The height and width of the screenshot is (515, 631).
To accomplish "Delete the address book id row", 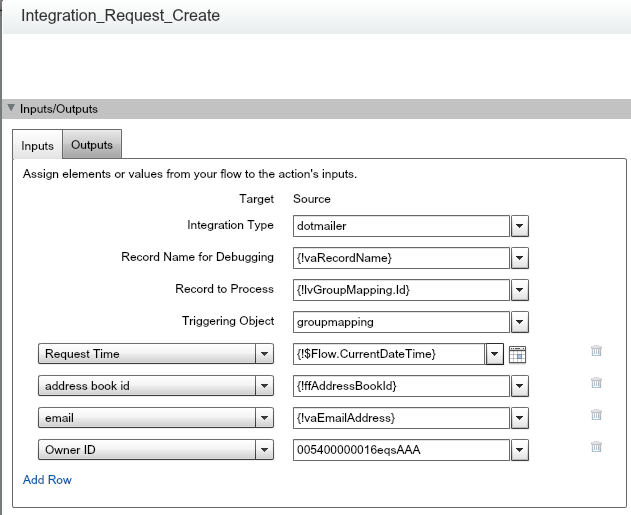I will [596, 383].
